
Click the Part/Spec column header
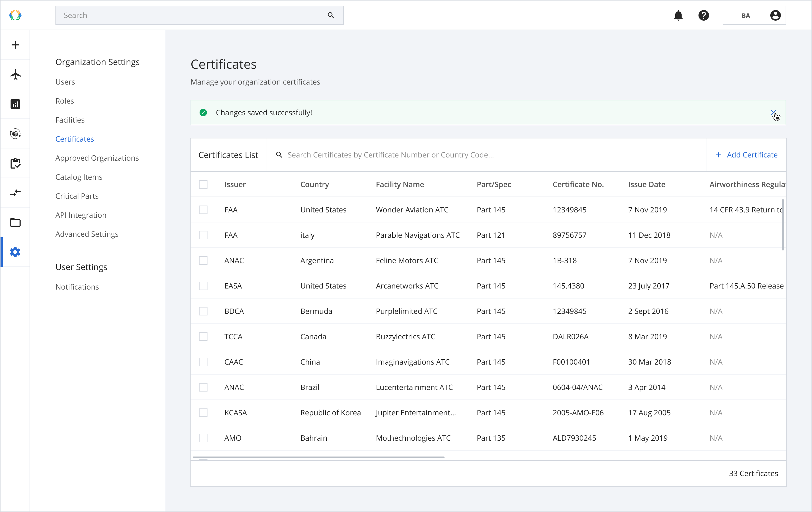coord(494,184)
